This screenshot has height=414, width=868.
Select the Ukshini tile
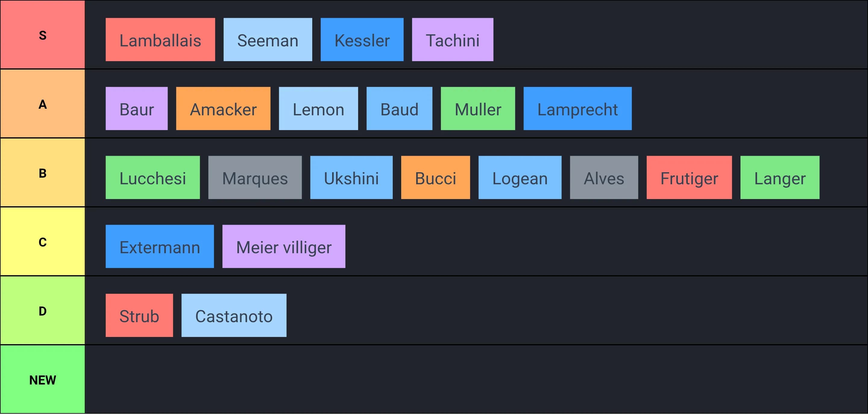[x=351, y=178]
